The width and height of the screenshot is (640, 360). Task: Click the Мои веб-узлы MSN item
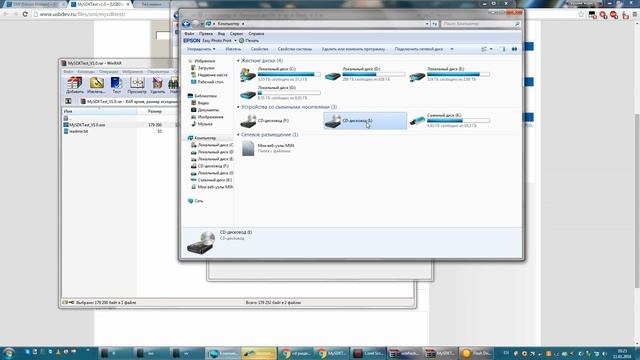[267, 148]
